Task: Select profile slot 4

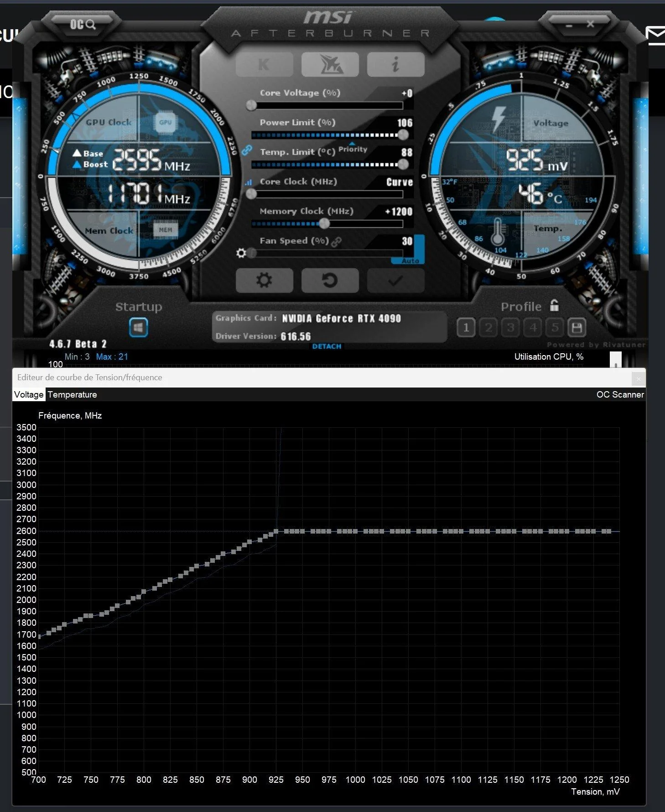Action: [533, 327]
